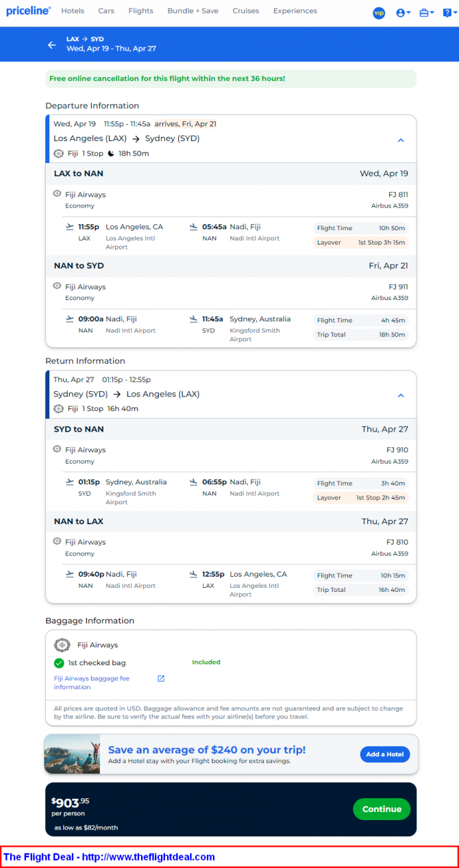Viewport: 459px width, 868px height.
Task: Click the Fiji Airways logo in return summary
Action: 58,408
